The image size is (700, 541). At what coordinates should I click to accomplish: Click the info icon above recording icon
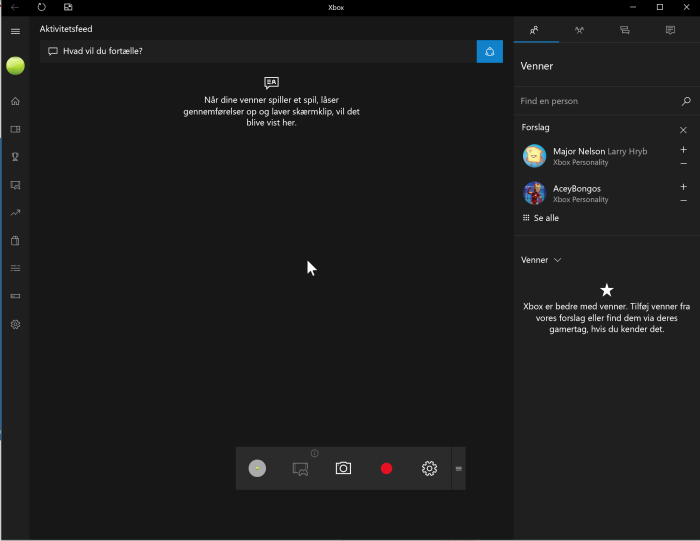[x=315, y=453]
